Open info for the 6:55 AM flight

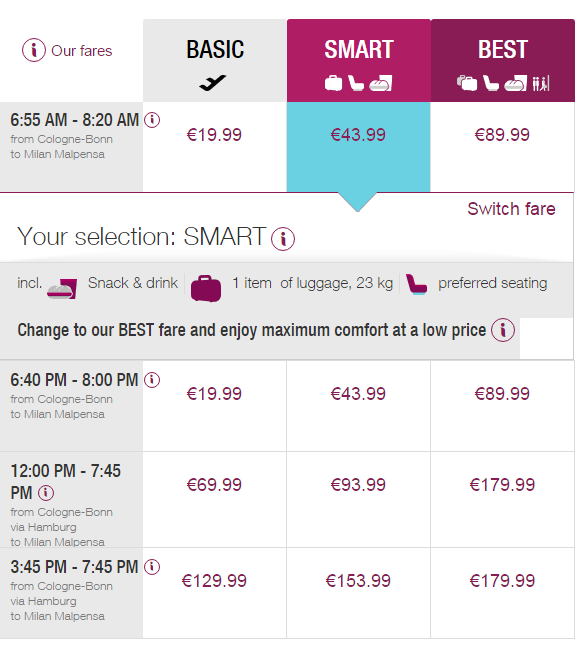152,120
